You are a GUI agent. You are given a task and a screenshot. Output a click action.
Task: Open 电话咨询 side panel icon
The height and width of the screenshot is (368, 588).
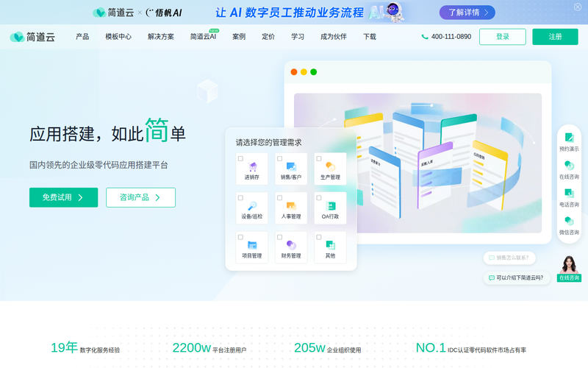click(x=569, y=193)
